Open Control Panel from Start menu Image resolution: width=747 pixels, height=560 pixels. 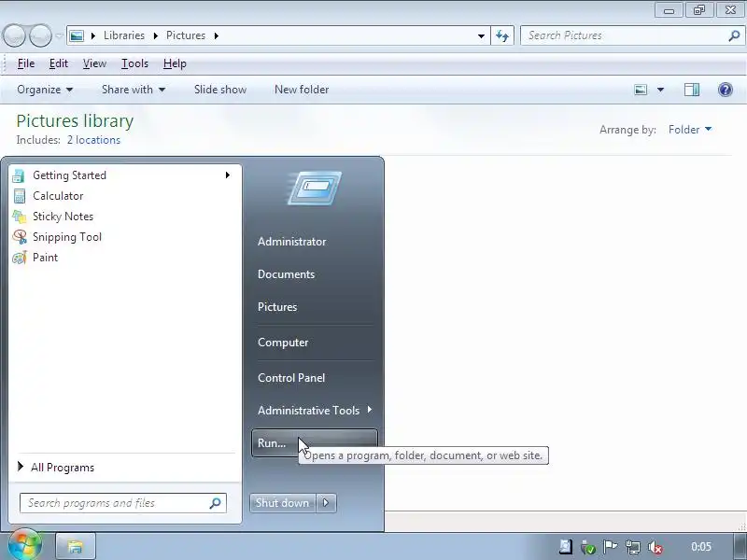[315, 378]
